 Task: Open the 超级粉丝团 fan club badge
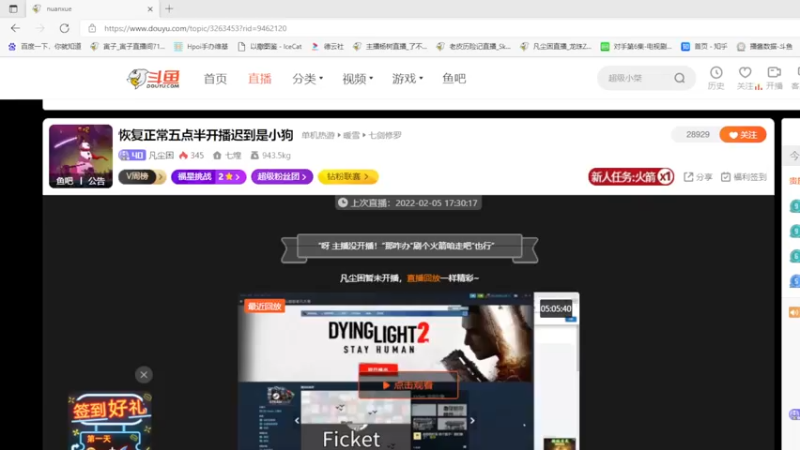(282, 177)
